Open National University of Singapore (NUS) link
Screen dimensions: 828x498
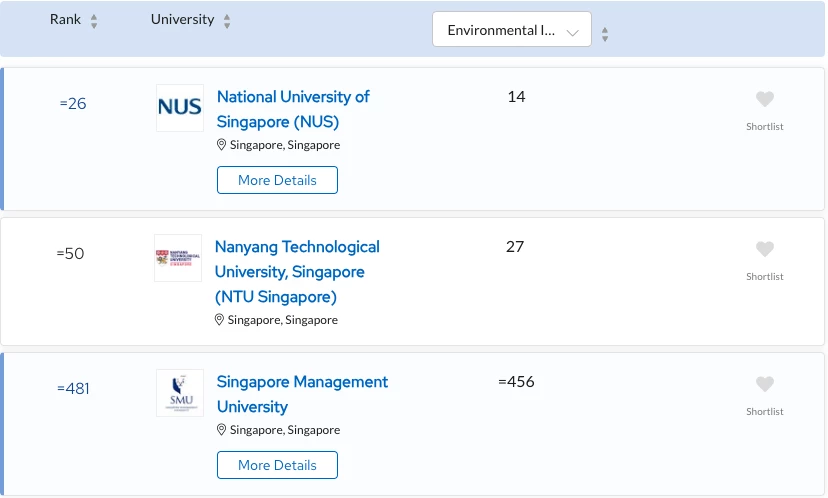coord(293,109)
